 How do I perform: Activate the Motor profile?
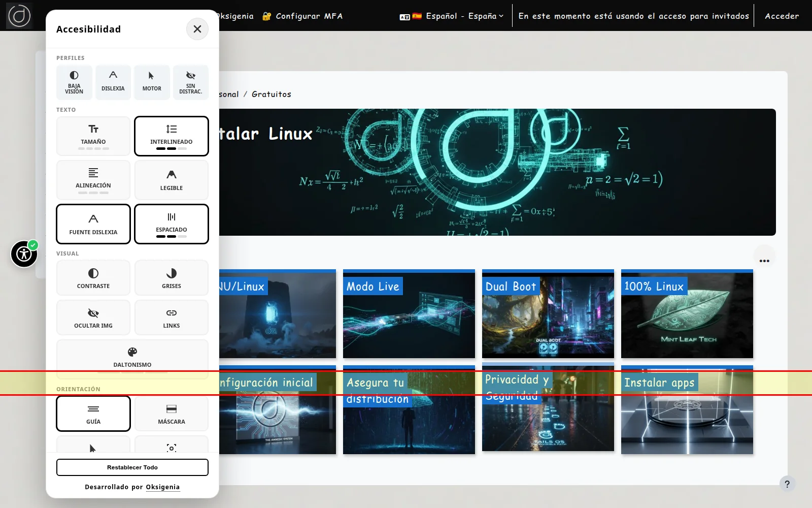[152, 82]
